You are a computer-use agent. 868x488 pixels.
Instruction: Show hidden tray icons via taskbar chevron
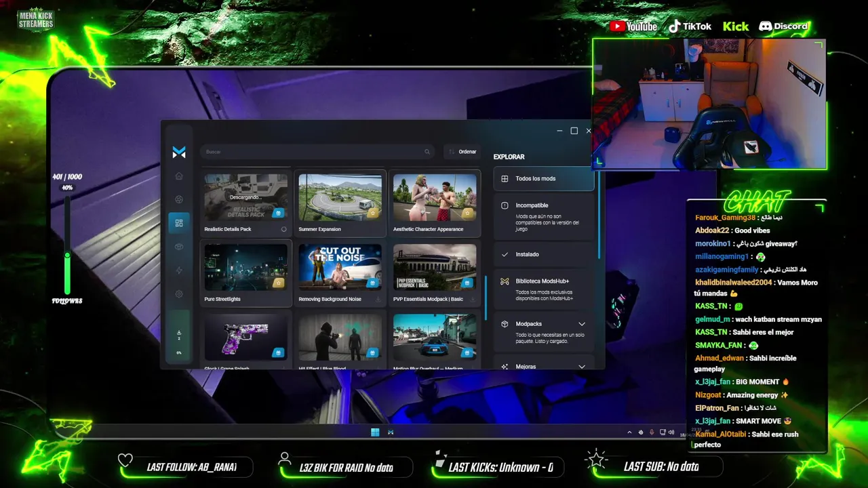(x=629, y=432)
